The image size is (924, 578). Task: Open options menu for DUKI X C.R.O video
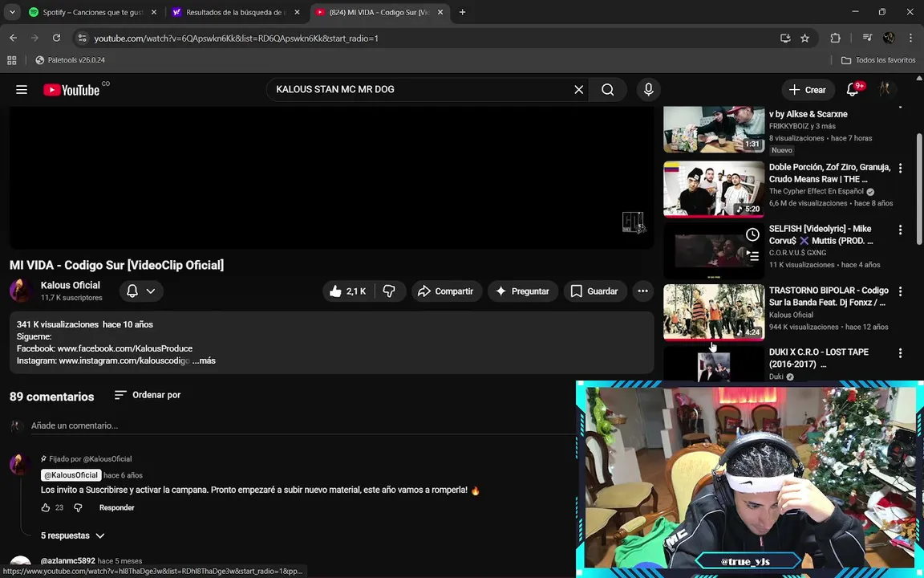click(x=900, y=353)
